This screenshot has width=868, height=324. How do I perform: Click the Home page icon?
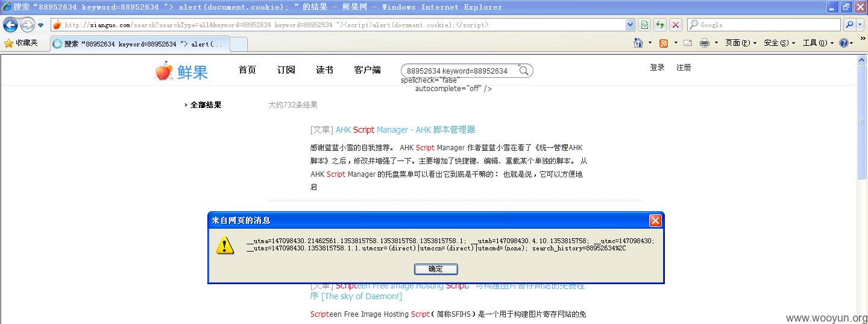coord(638,43)
